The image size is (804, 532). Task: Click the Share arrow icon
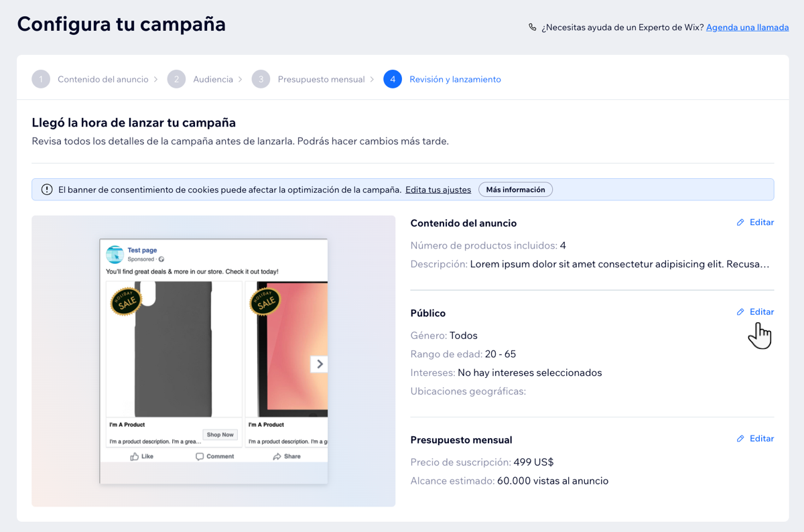277,456
